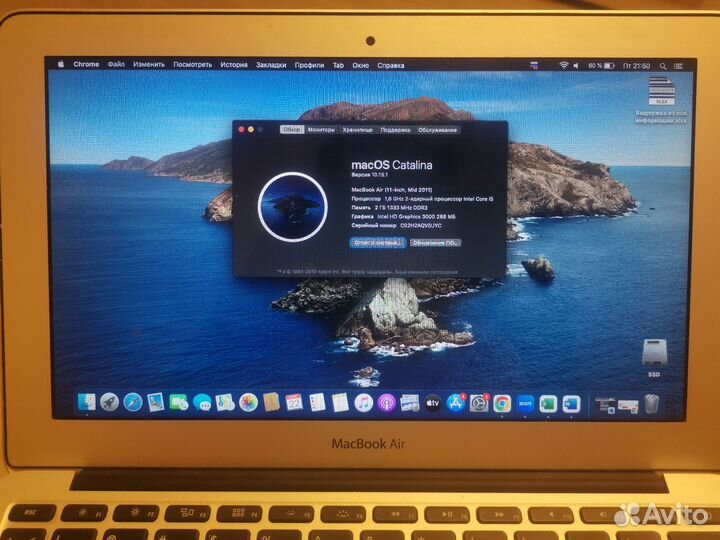The image size is (720, 540).
Task: Open the Файл menu
Action: [116, 64]
